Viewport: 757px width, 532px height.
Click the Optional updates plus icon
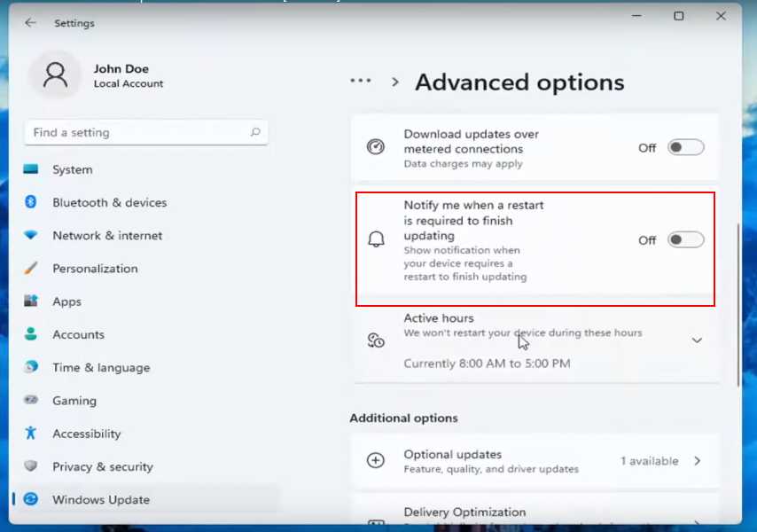(376, 460)
